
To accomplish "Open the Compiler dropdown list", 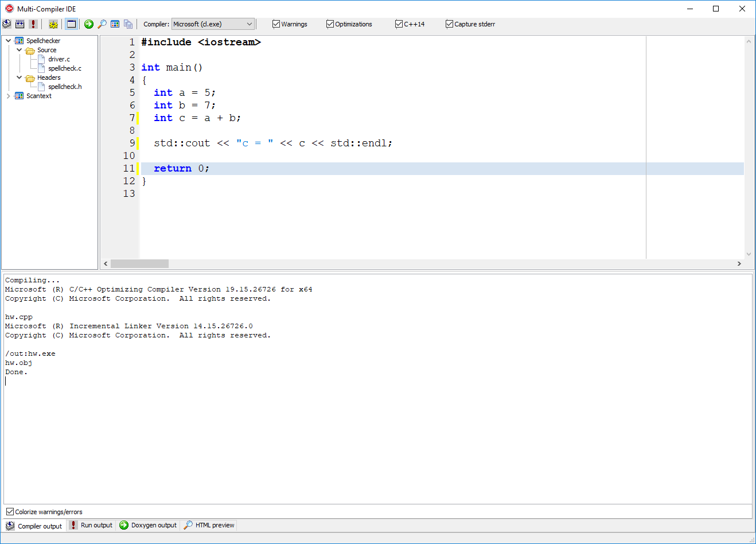I will [x=249, y=24].
